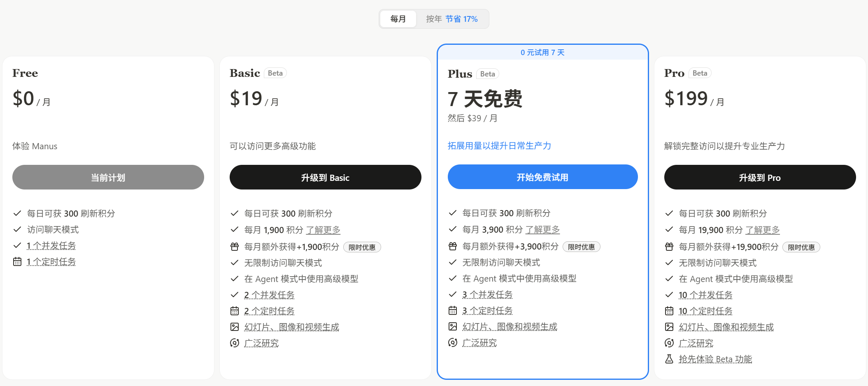Viewport: 868px width, 386px height.
Task: Open 了解更多 link in Pro card
Action: click(763, 230)
